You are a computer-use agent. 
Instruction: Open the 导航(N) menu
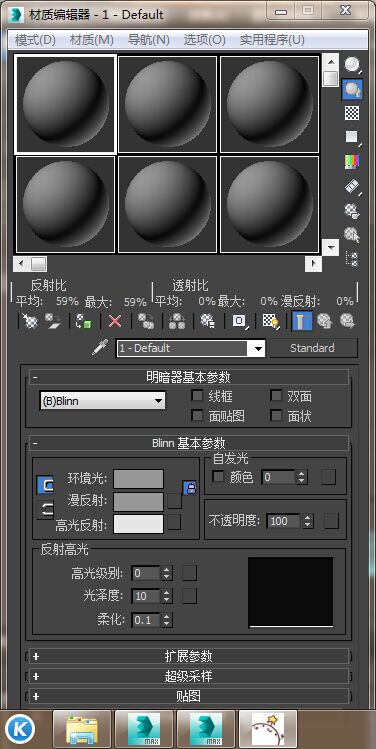tap(149, 40)
